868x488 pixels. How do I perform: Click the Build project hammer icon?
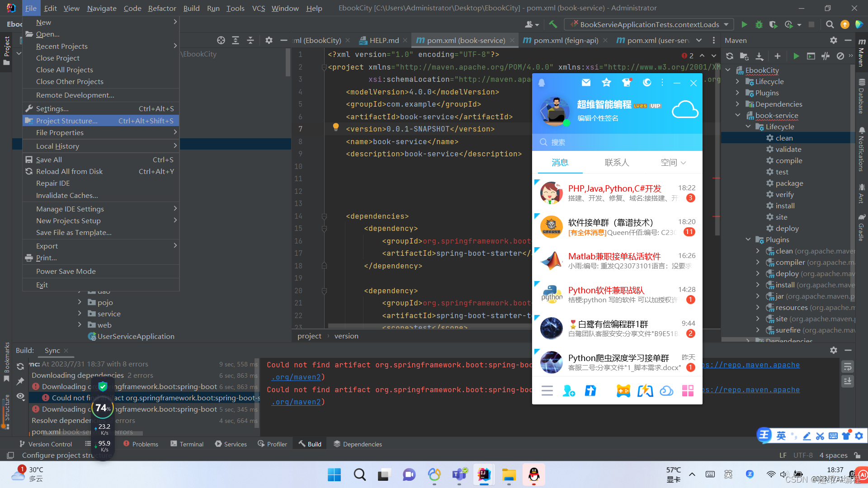[553, 24]
